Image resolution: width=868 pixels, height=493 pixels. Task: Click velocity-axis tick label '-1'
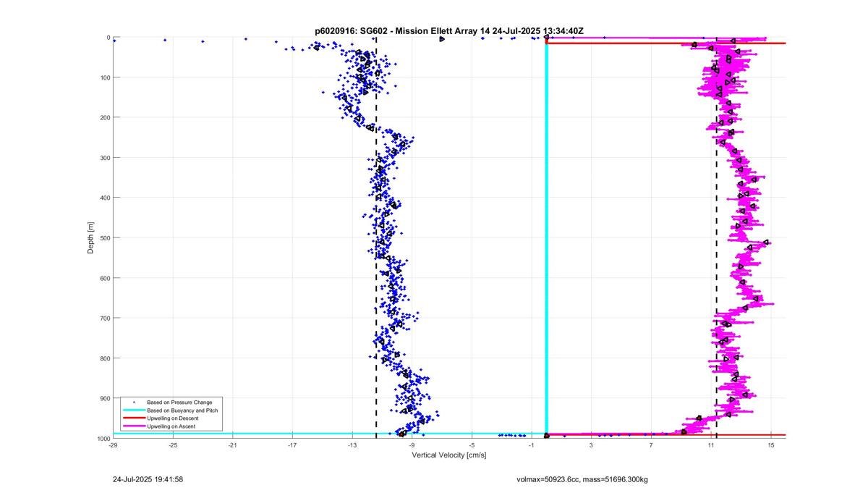click(532, 445)
